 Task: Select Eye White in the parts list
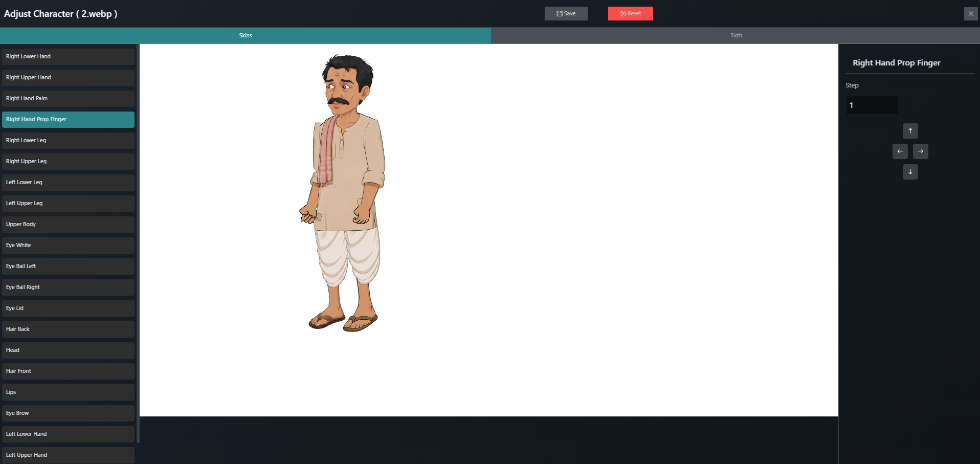pos(68,246)
